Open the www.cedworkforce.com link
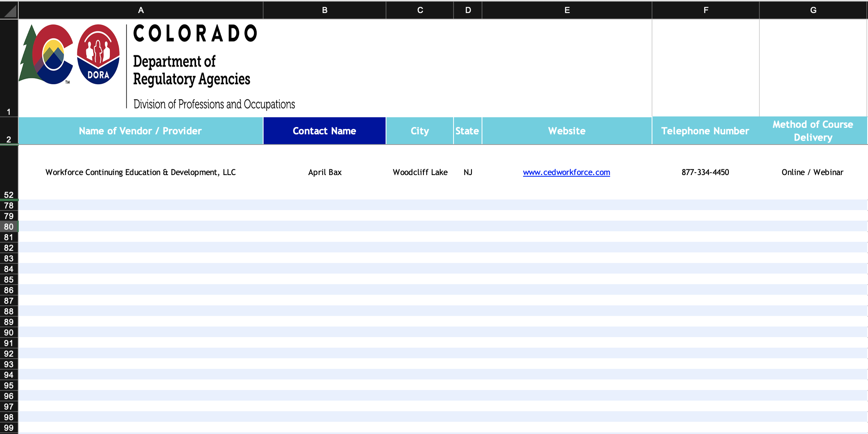Screen dimensions: 868x434 click(566, 172)
